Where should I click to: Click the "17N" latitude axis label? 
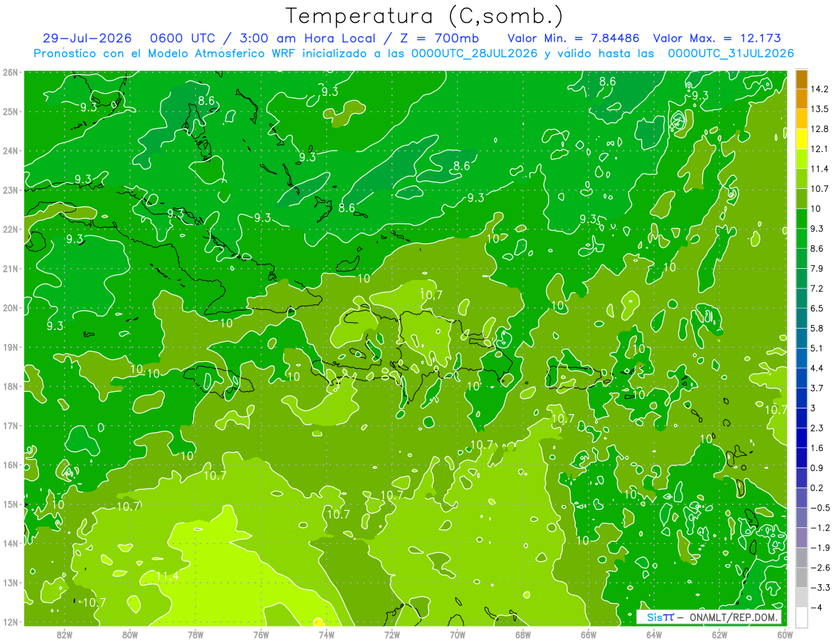point(10,425)
